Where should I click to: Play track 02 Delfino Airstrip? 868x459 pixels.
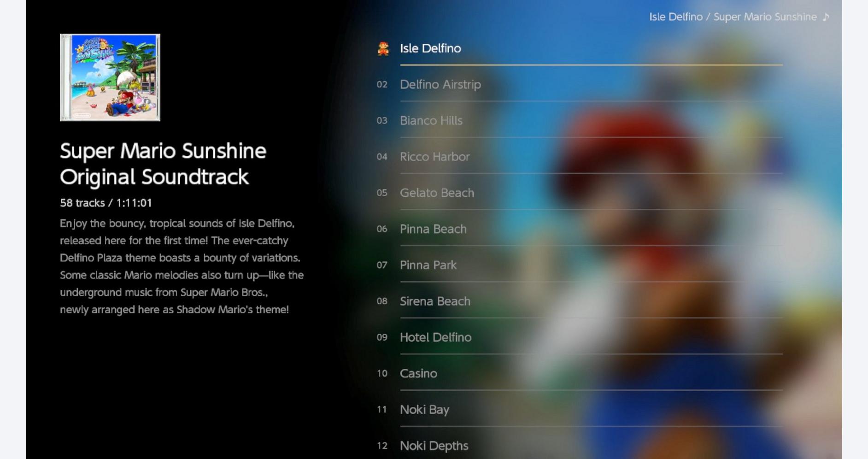click(x=440, y=85)
